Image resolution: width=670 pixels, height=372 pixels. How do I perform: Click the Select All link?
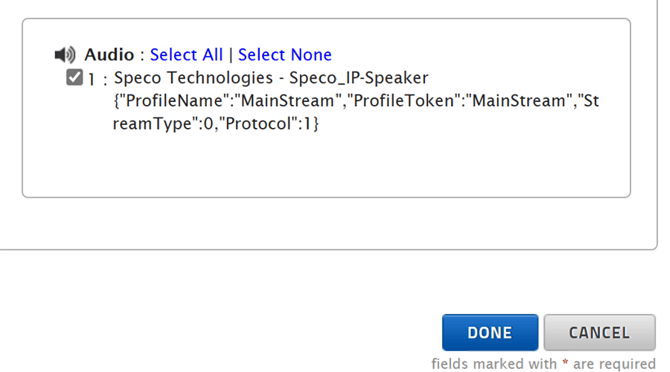(186, 55)
